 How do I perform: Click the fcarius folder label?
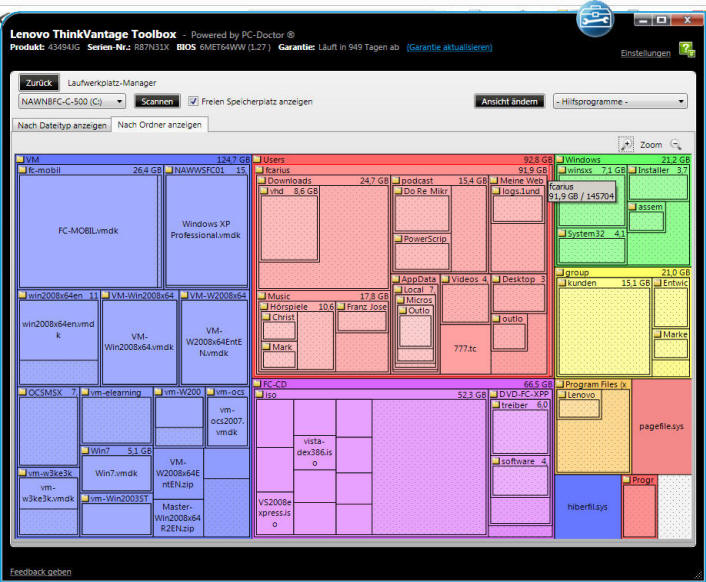click(x=277, y=170)
